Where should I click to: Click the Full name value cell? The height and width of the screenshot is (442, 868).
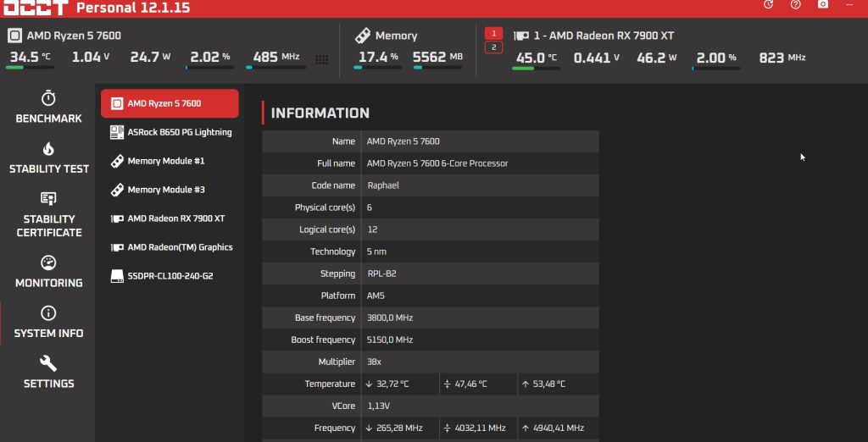click(480, 163)
